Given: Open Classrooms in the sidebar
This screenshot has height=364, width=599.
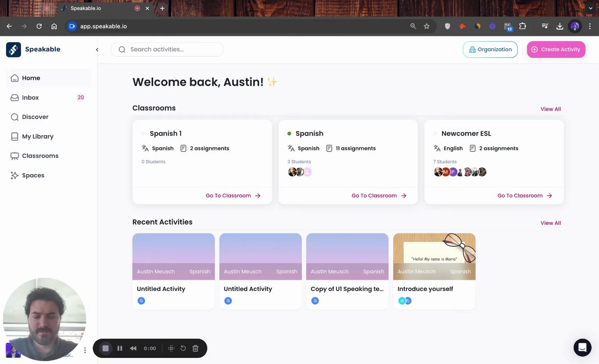Looking at the screenshot, I should point(49,156).
